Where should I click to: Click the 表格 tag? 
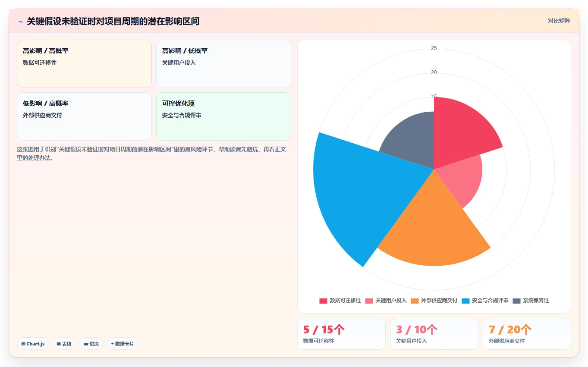(64, 344)
